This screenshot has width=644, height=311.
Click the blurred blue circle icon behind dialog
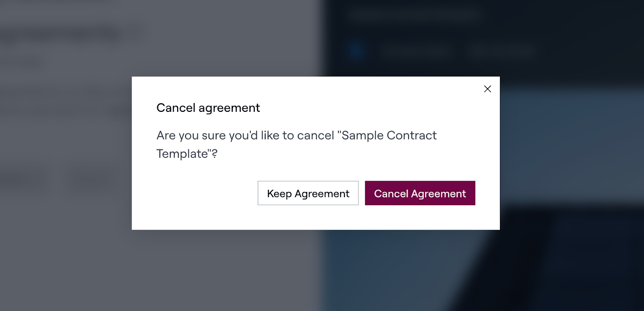pos(357,51)
